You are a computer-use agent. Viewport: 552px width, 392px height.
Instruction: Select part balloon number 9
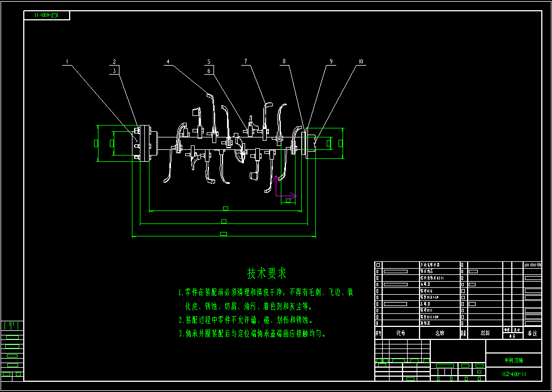[331, 62]
